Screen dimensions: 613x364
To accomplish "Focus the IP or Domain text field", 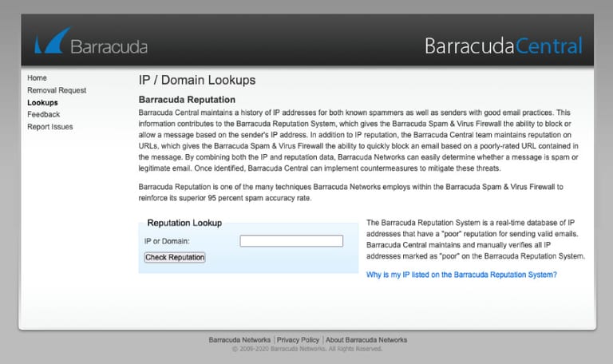I will point(291,241).
